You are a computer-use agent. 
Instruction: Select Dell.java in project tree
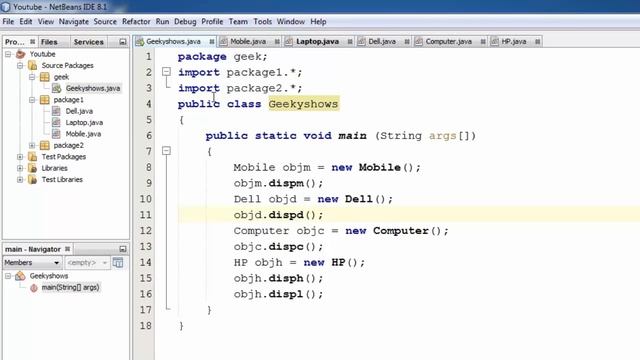click(79, 111)
